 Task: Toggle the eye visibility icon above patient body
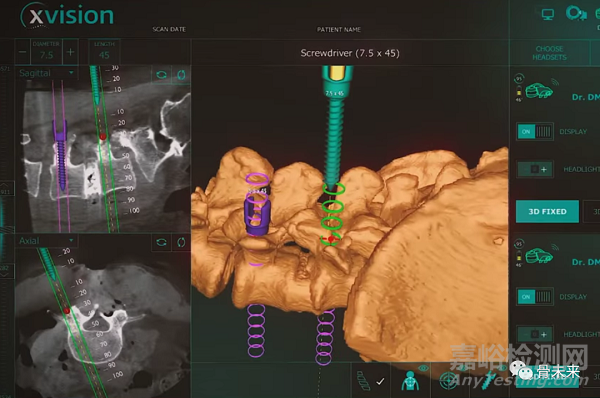click(x=423, y=368)
